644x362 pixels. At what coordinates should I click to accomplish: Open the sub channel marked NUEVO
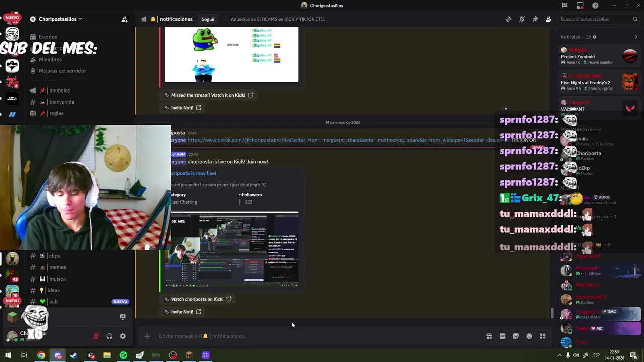click(80, 302)
